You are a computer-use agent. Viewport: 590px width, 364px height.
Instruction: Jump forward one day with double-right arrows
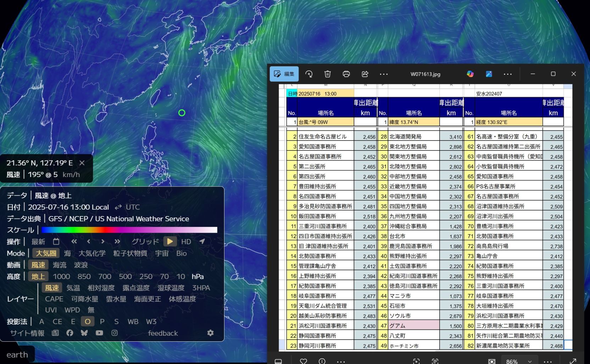pyautogui.click(x=117, y=241)
